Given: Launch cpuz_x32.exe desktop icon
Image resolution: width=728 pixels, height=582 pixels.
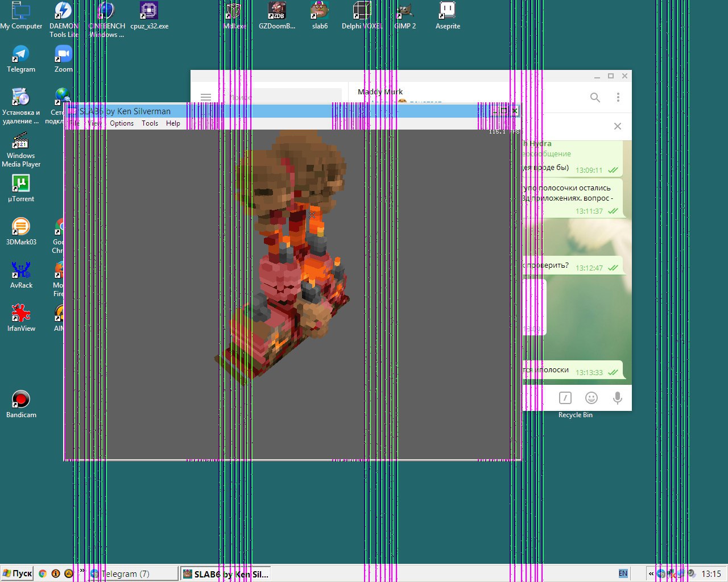Looking at the screenshot, I should tap(149, 16).
